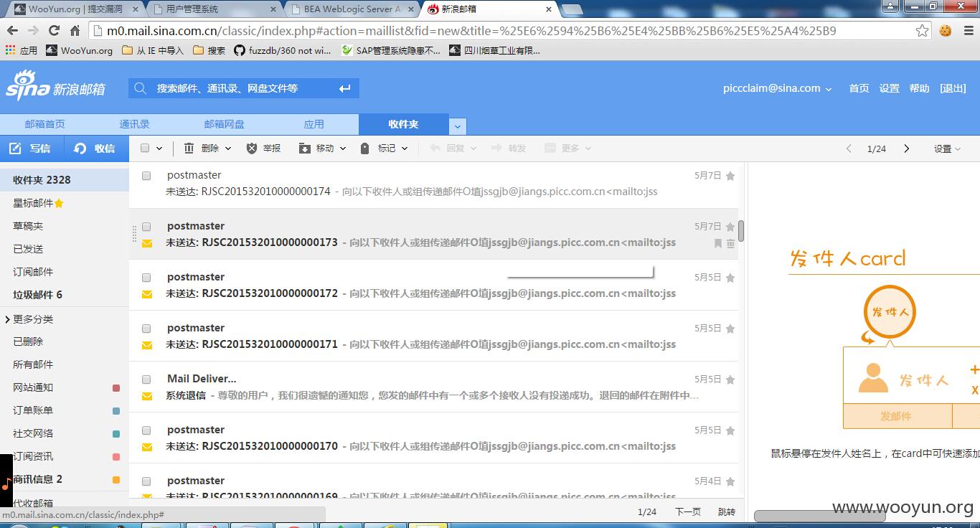Go to previous page arrow
980x528 pixels.
[x=849, y=148]
